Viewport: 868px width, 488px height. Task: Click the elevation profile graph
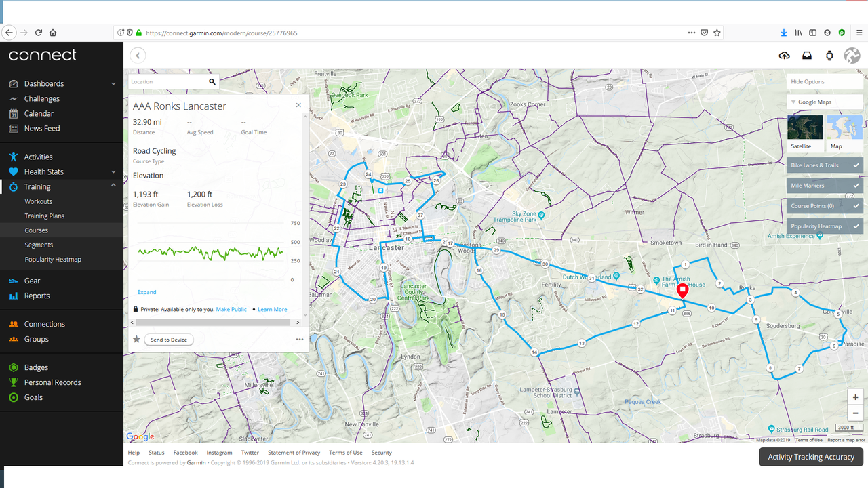click(210, 252)
